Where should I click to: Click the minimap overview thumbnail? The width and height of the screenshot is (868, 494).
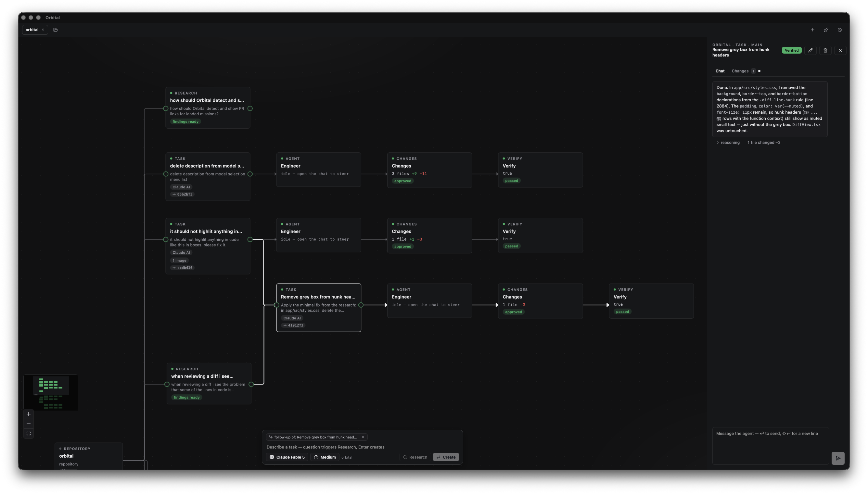tap(51, 392)
